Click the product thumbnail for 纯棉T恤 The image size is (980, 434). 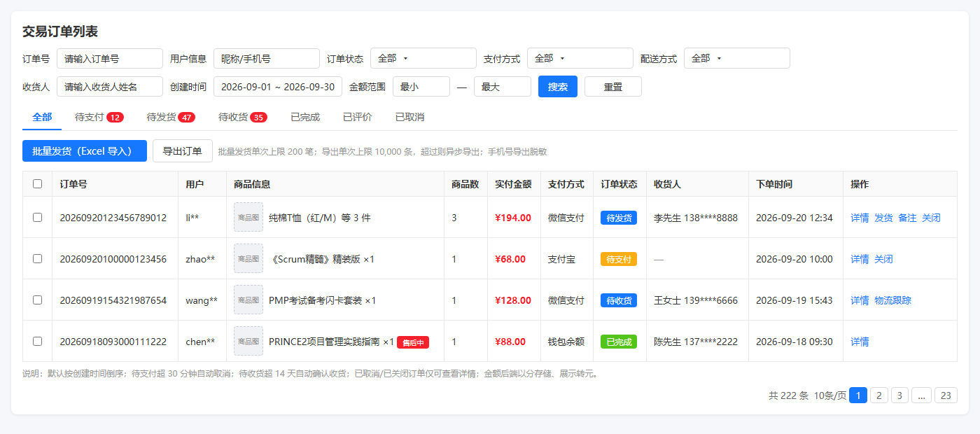point(248,218)
